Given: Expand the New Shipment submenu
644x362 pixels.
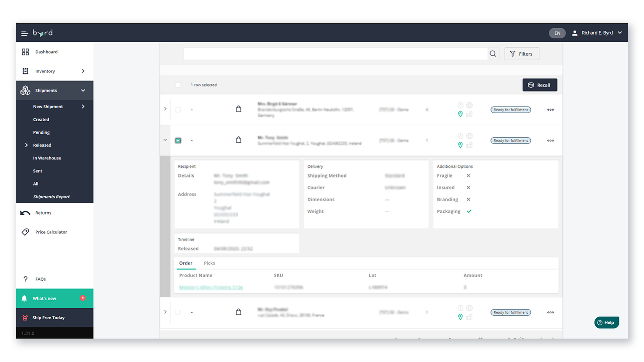Looking at the screenshot, I should coord(47,106).
